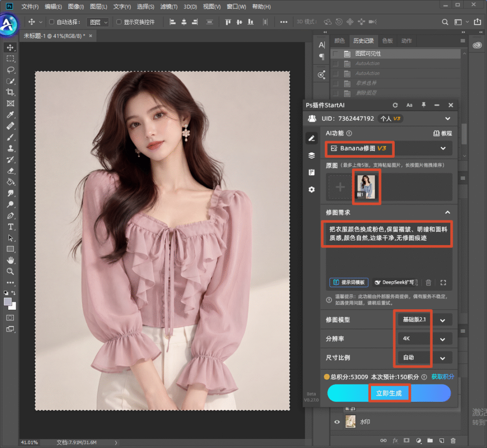Open the 分辨率 4K dropdown
Screen dimensions: 487x448
(x=425, y=339)
